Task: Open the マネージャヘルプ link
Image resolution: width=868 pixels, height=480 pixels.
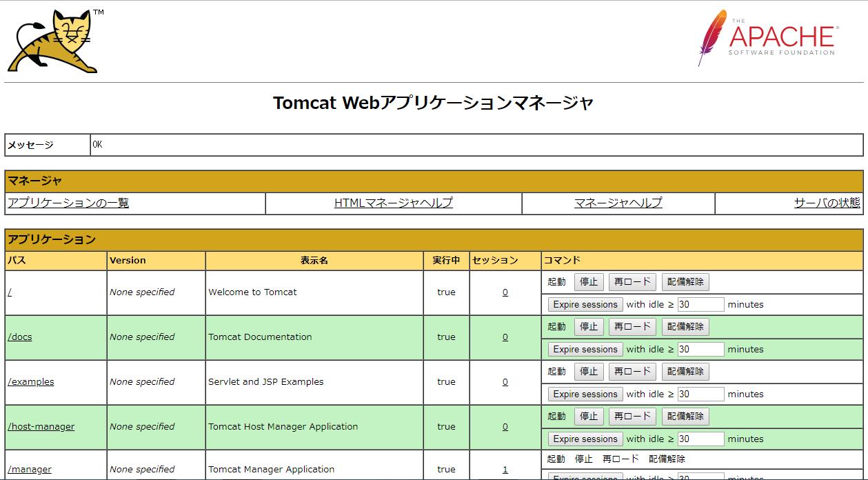Action: 618,203
